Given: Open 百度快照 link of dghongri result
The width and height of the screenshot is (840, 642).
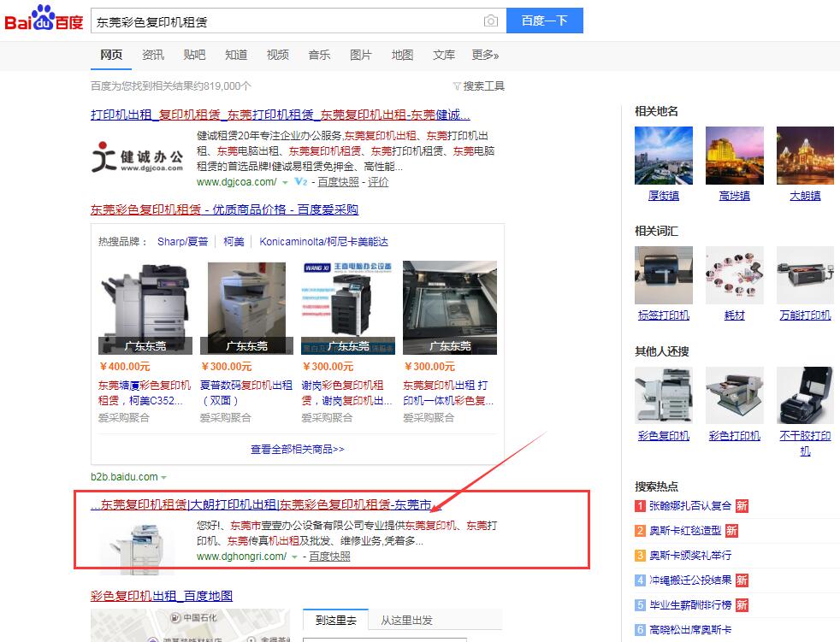Looking at the screenshot, I should point(329,557).
